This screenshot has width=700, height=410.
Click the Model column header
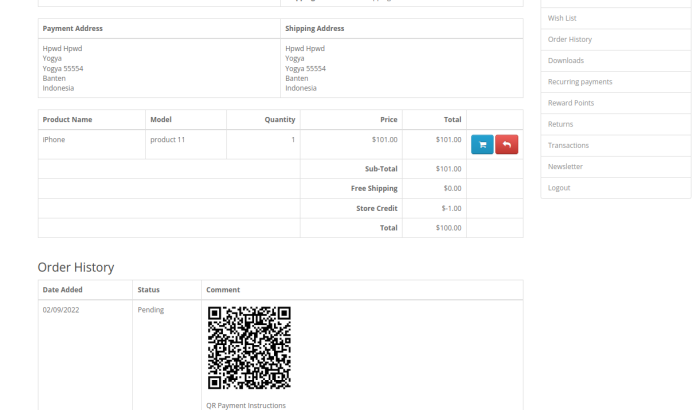click(161, 120)
